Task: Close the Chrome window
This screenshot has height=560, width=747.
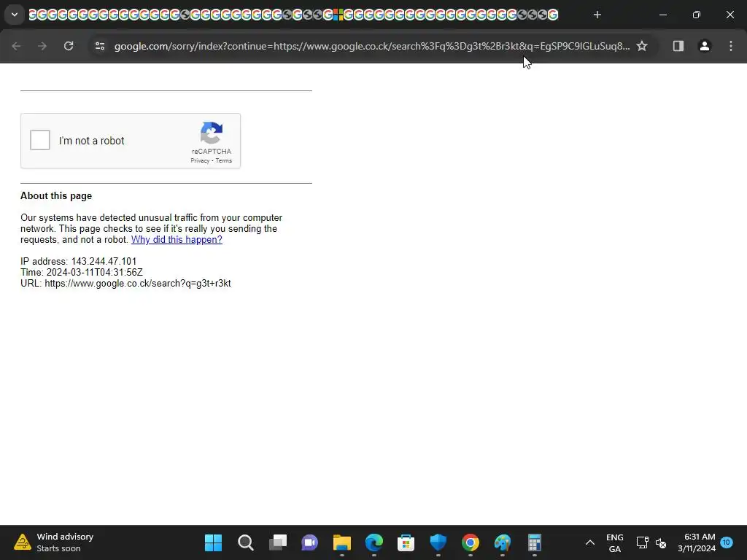Action: (x=729, y=15)
